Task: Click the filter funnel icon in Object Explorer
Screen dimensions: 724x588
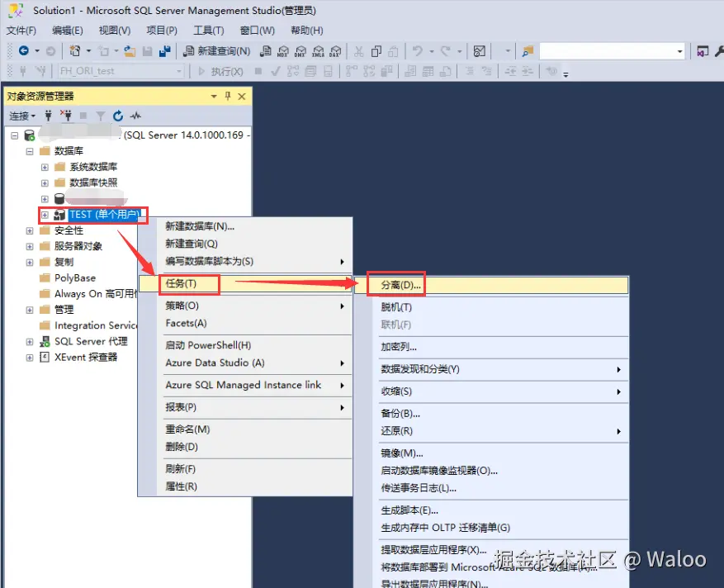Action: tap(101, 116)
